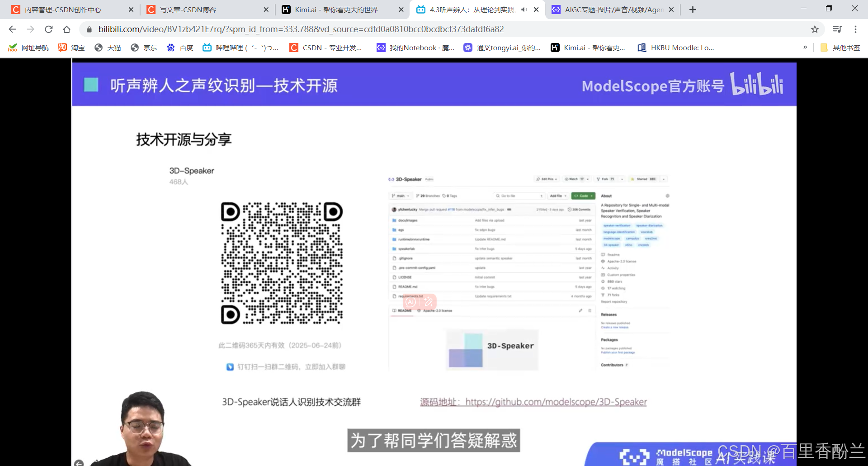Close the Kimi.ai tab
The image size is (868, 466).
click(401, 10)
